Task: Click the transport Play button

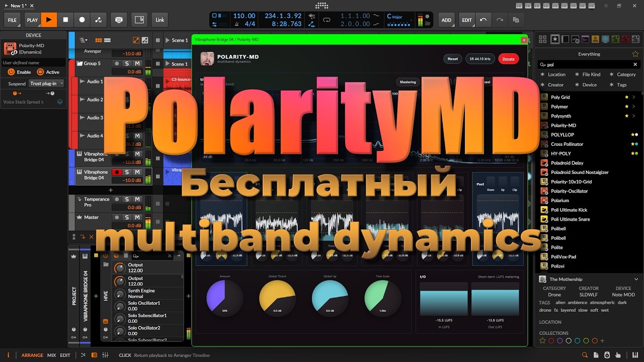Action: (x=49, y=20)
